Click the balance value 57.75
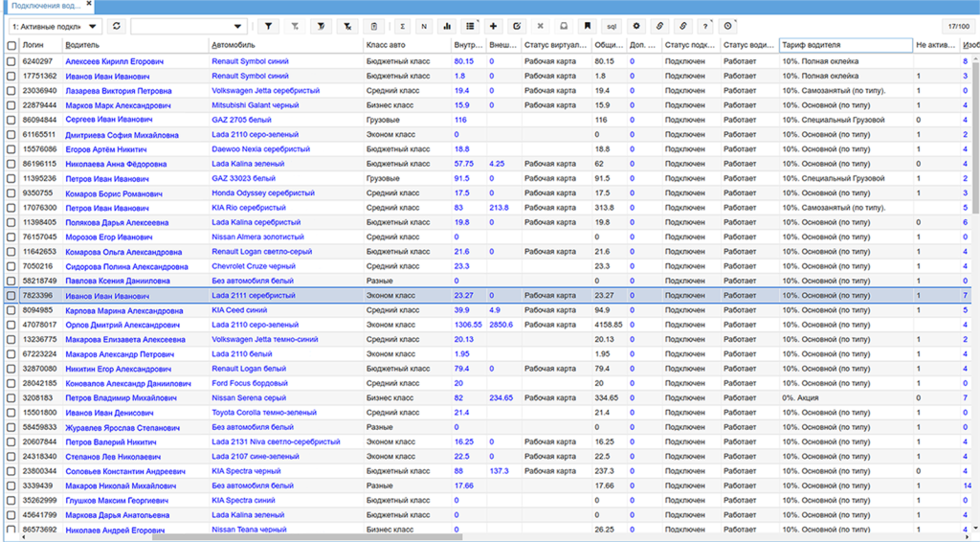The height and width of the screenshot is (542, 980). tap(464, 164)
